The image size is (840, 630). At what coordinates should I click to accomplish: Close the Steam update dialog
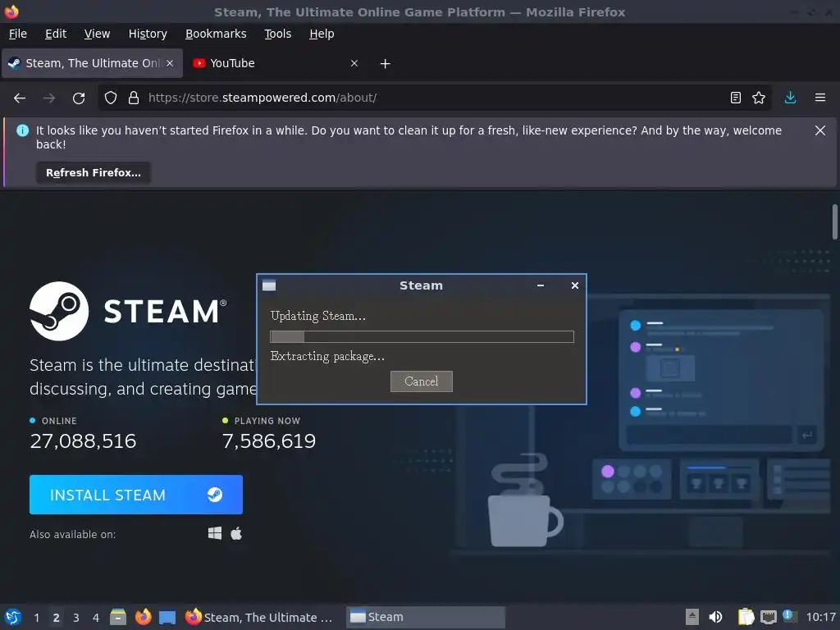(575, 285)
